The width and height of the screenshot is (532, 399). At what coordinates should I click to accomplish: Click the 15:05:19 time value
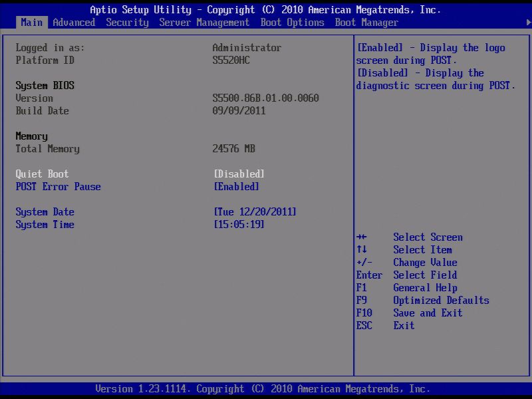(x=238, y=225)
